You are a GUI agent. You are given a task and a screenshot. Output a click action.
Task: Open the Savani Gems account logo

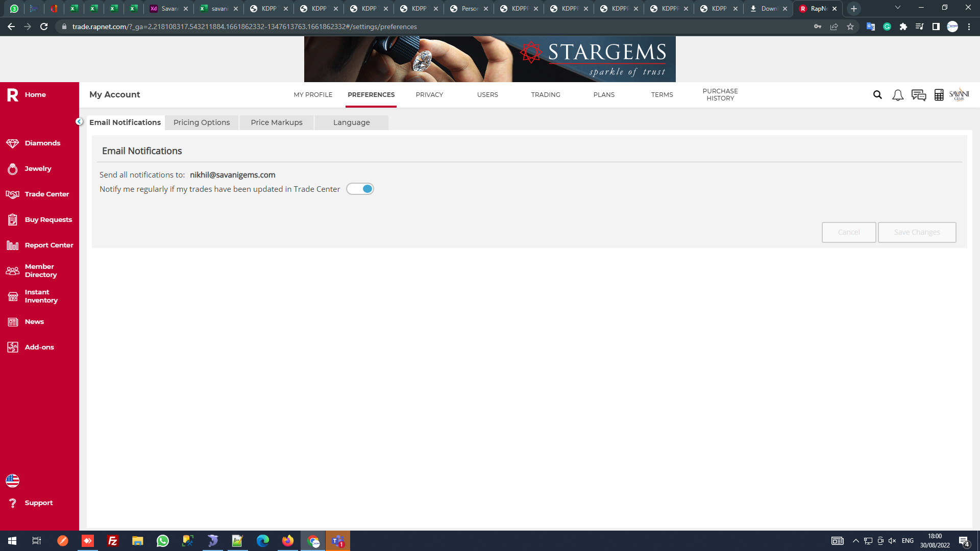(959, 95)
